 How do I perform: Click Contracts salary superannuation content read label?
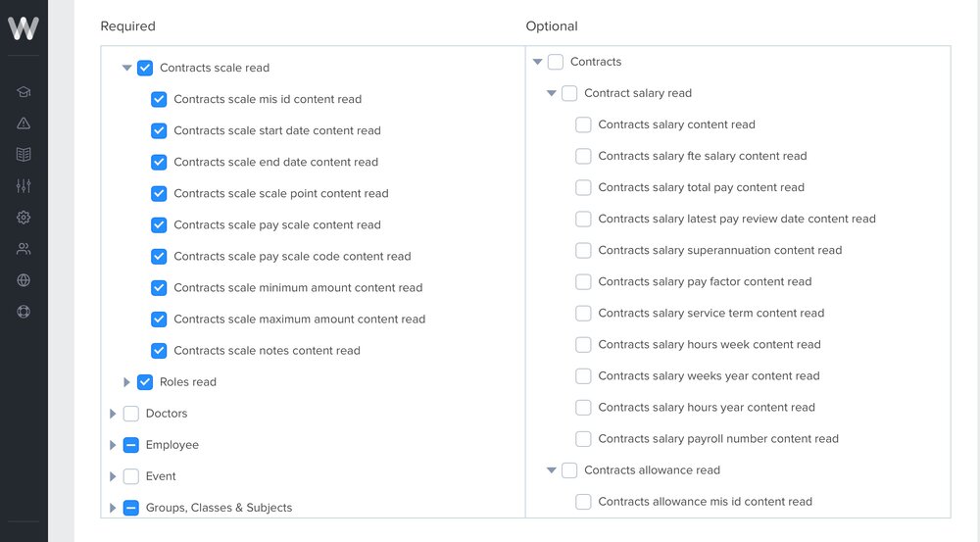tap(720, 250)
